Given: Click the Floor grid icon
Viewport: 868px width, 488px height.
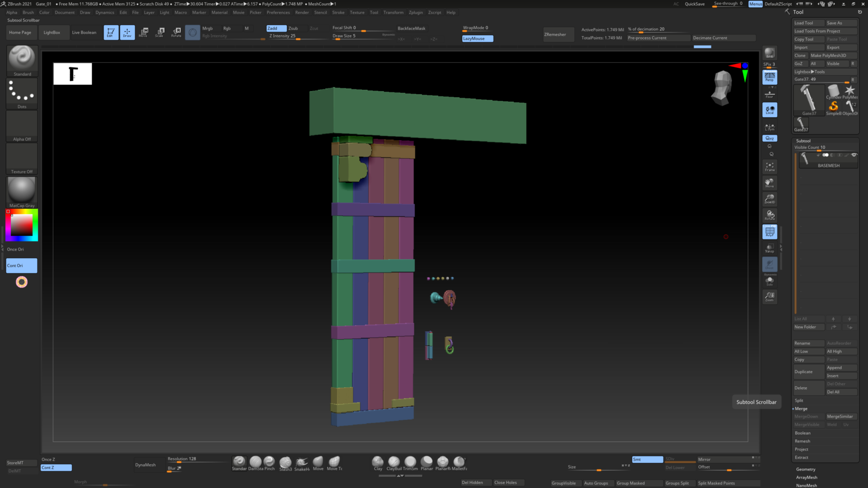Looking at the screenshot, I should point(769,94).
